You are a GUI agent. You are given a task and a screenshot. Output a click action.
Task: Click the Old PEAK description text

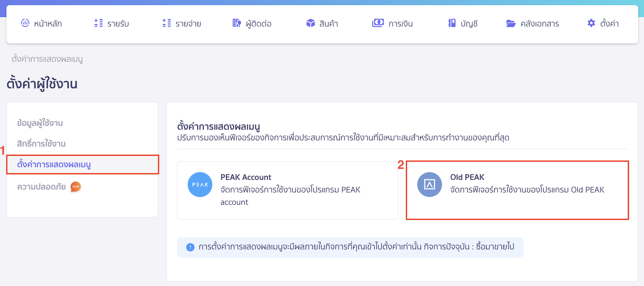tap(527, 190)
